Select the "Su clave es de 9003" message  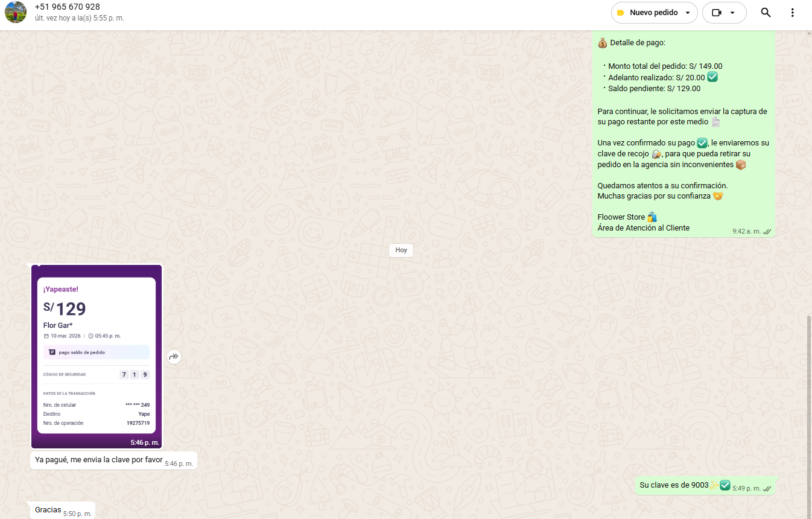pyautogui.click(x=674, y=485)
